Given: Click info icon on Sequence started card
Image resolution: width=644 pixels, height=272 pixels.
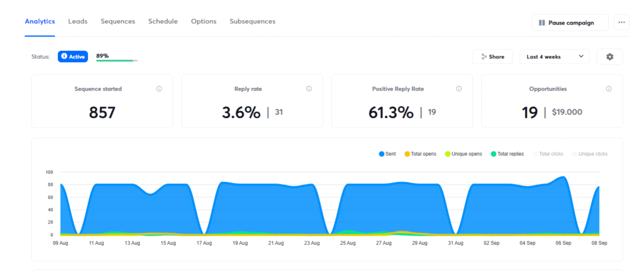Looking at the screenshot, I should pos(159,89).
